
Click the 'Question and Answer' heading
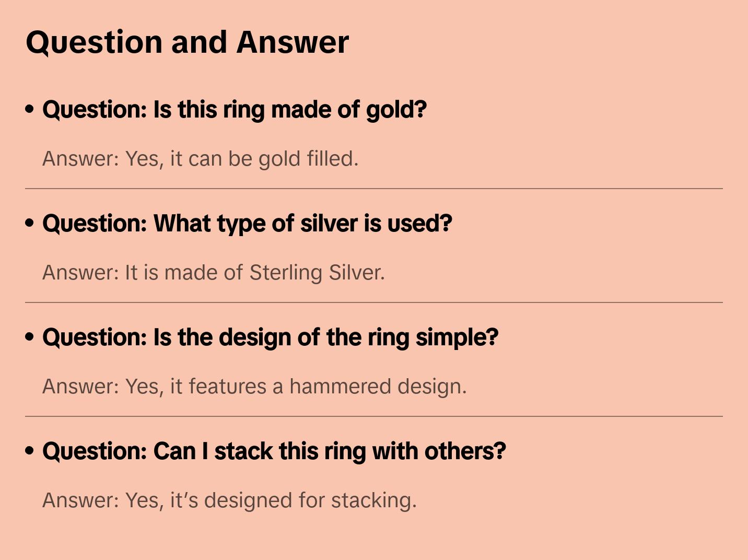(x=187, y=42)
